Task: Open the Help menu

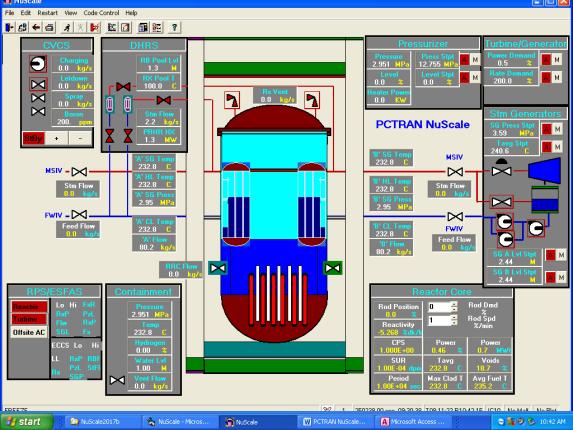Action: tap(131, 13)
